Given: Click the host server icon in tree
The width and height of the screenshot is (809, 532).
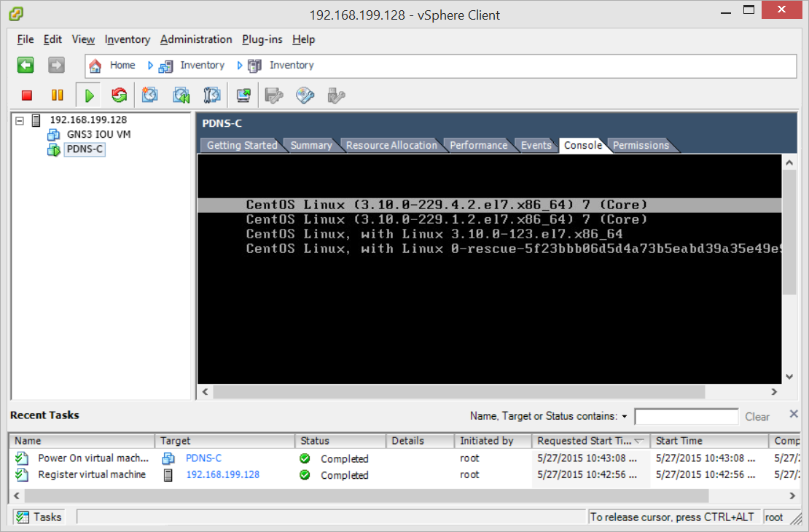Looking at the screenshot, I should [x=36, y=120].
